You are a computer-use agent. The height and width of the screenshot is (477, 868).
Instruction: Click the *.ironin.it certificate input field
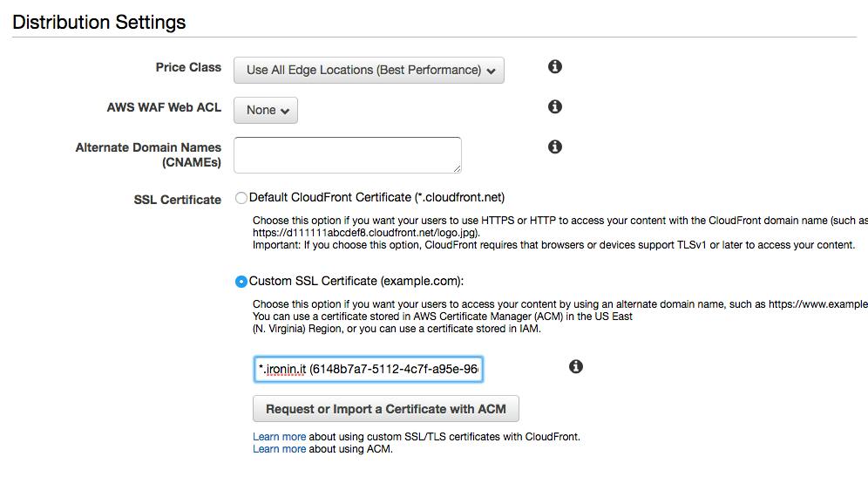(369, 369)
